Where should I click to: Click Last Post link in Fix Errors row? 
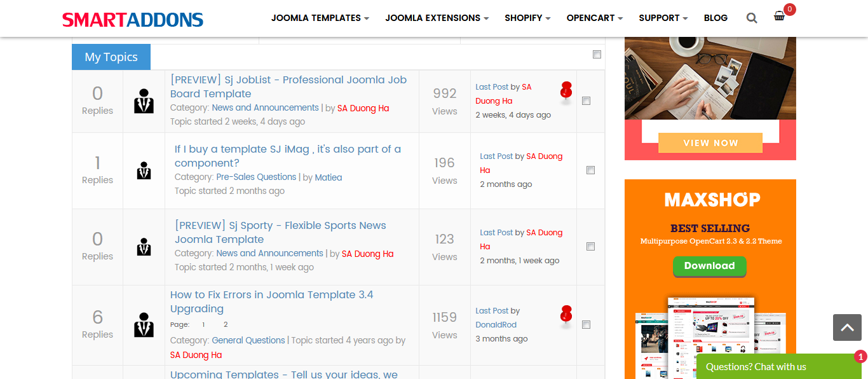492,310
